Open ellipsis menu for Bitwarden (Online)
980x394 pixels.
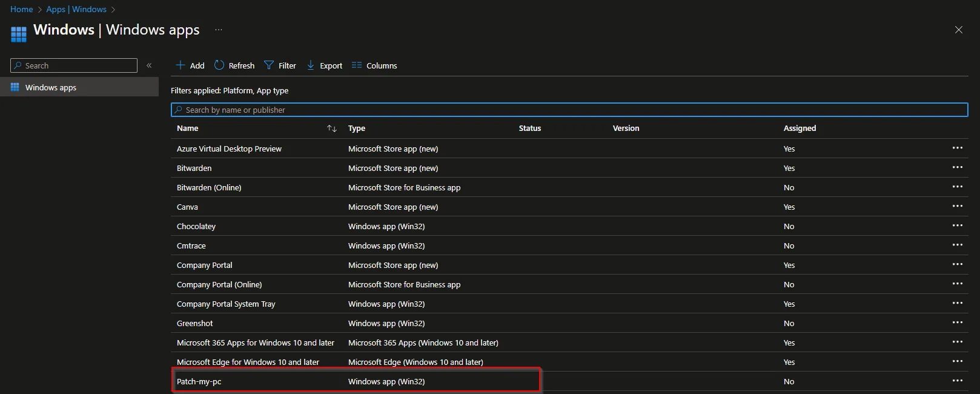[x=957, y=187]
